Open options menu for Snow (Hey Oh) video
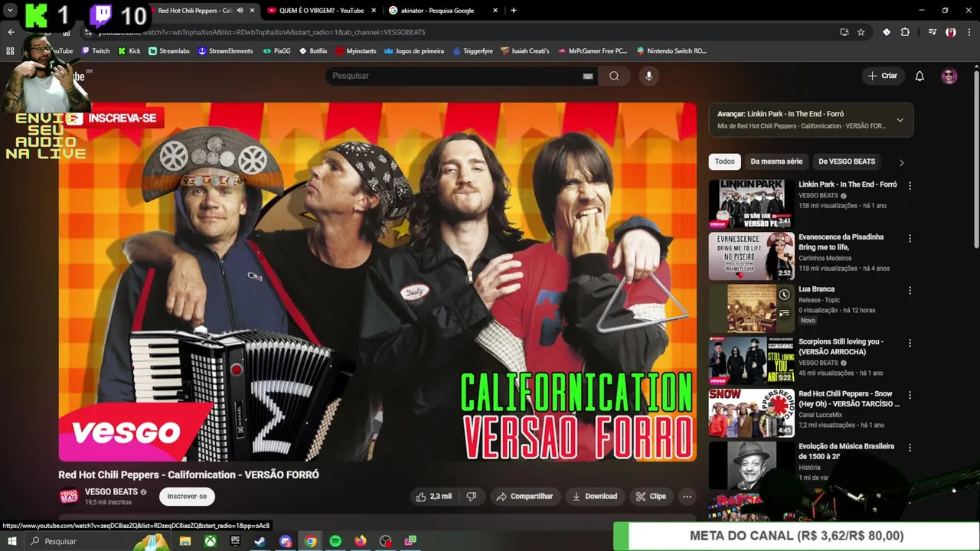 tap(910, 396)
